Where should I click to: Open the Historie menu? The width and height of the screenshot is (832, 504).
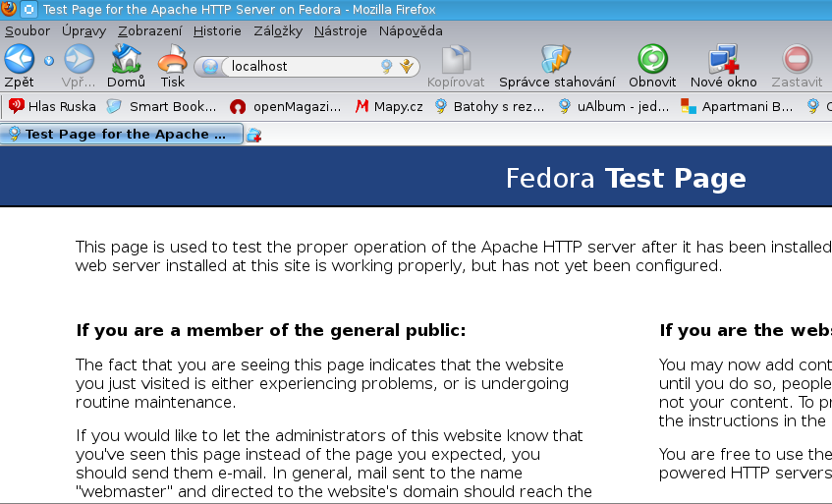pos(217,31)
